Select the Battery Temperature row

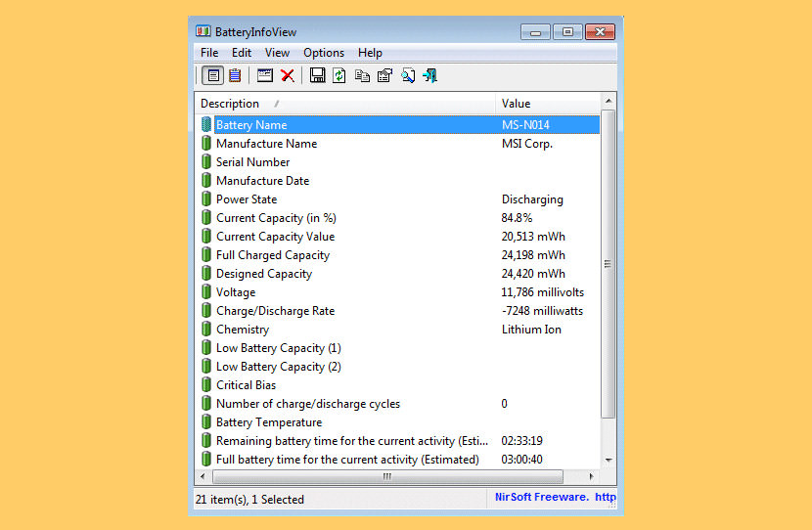tap(398, 422)
